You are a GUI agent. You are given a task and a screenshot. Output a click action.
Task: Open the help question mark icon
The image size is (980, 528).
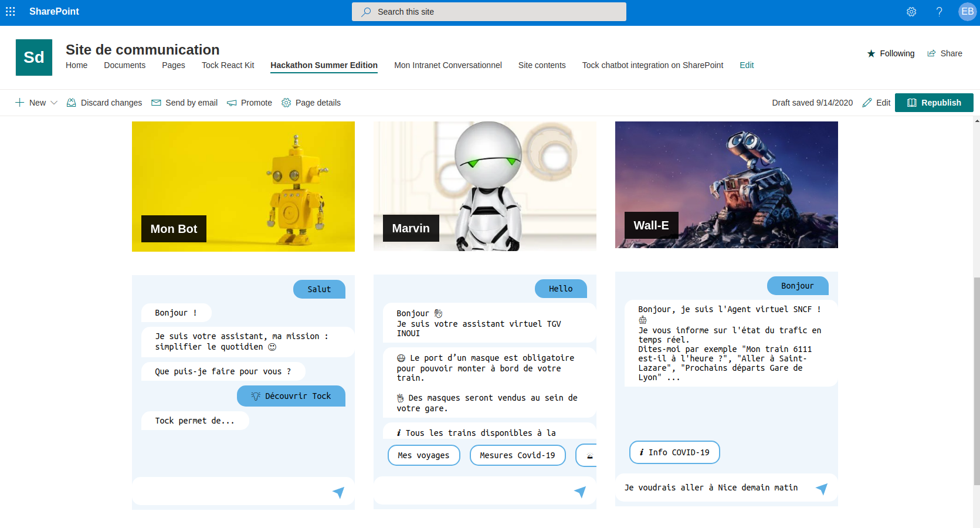click(x=939, y=12)
